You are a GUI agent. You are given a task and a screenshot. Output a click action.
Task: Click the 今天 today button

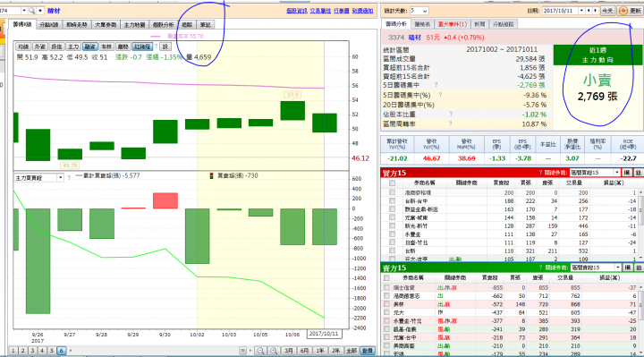click(607, 11)
